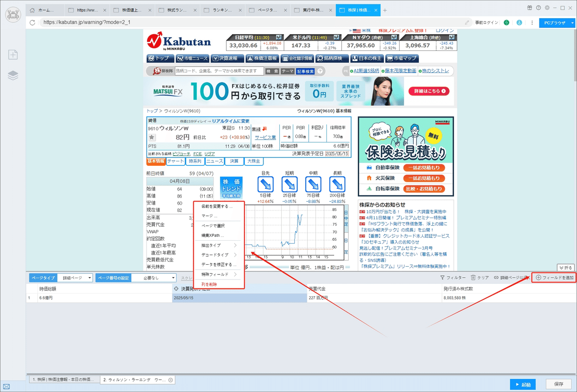Click the 検索 button beside search box
This screenshot has height=392, width=577.
click(272, 71)
